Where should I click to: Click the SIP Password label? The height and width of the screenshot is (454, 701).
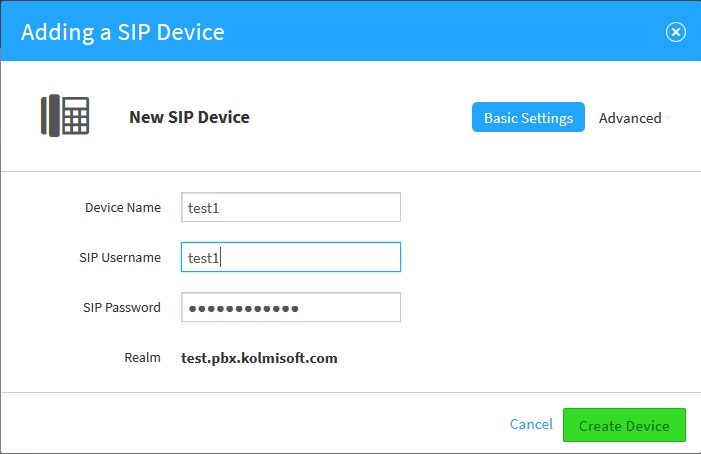click(121, 307)
